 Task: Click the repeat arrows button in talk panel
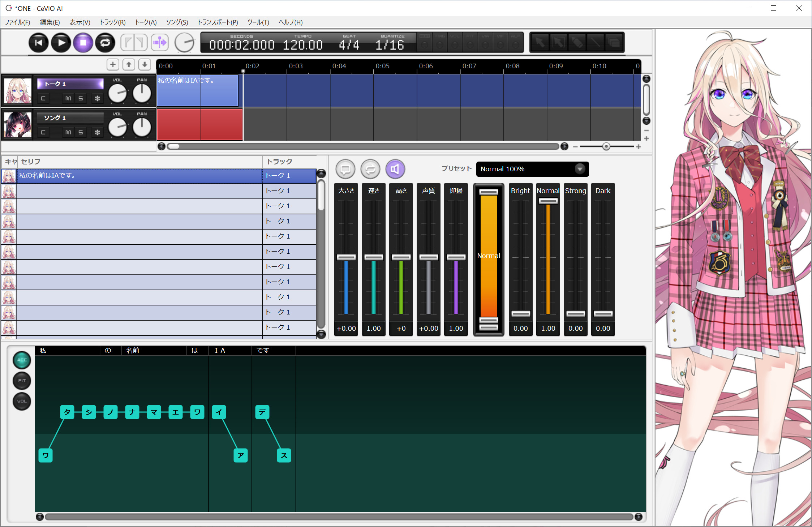[x=370, y=169]
